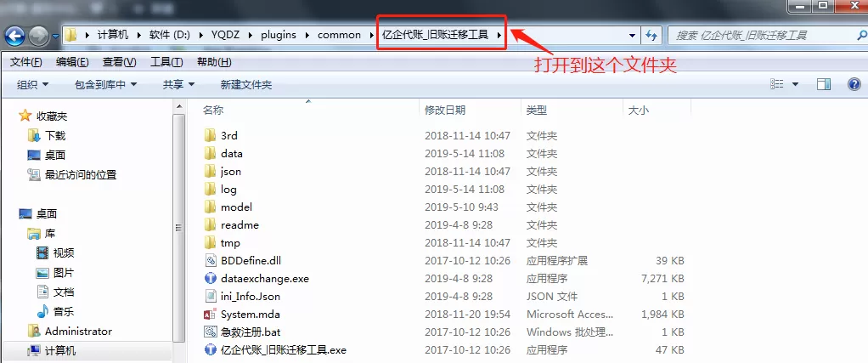Open the 共享 dropdown
868x363 pixels.
pos(178,85)
